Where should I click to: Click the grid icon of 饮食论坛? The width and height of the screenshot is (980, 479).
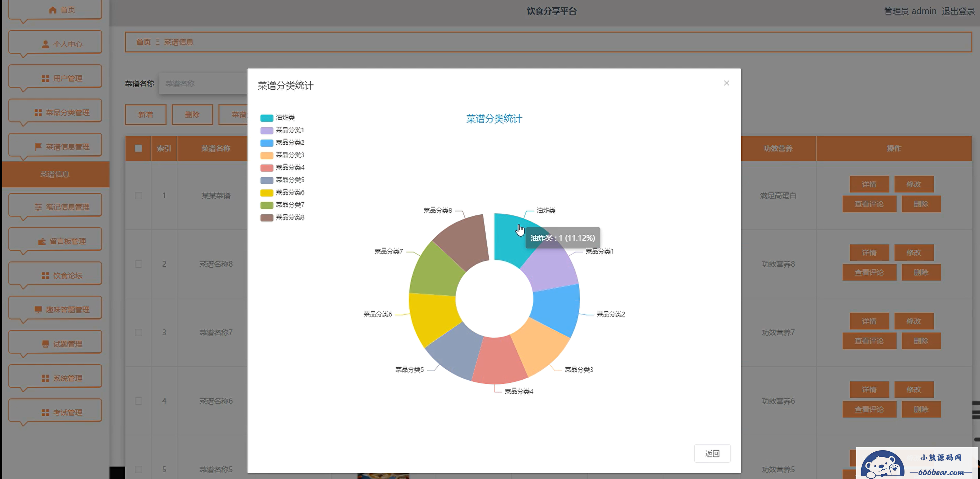coord(45,275)
